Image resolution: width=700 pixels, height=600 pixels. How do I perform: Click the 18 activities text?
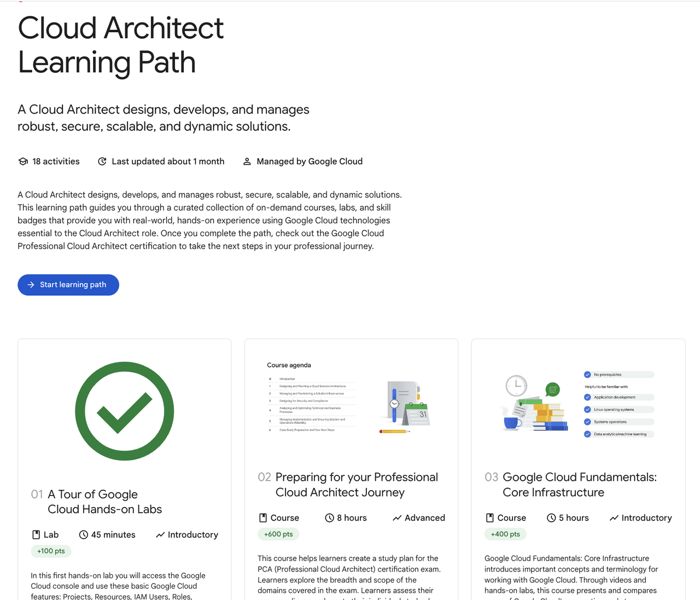(56, 161)
